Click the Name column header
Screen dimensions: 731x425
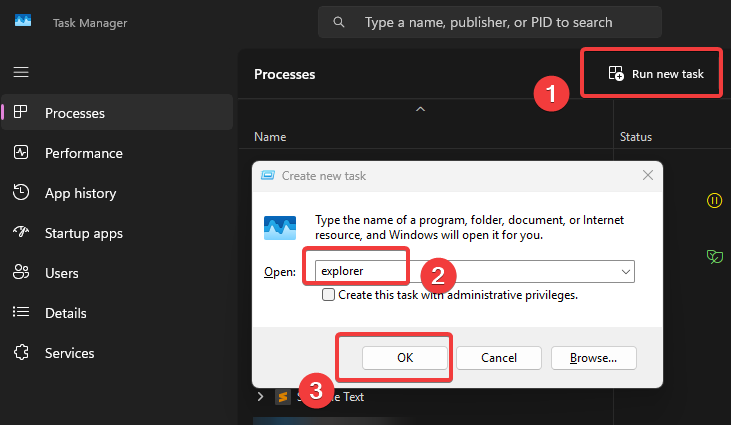pyautogui.click(x=270, y=136)
